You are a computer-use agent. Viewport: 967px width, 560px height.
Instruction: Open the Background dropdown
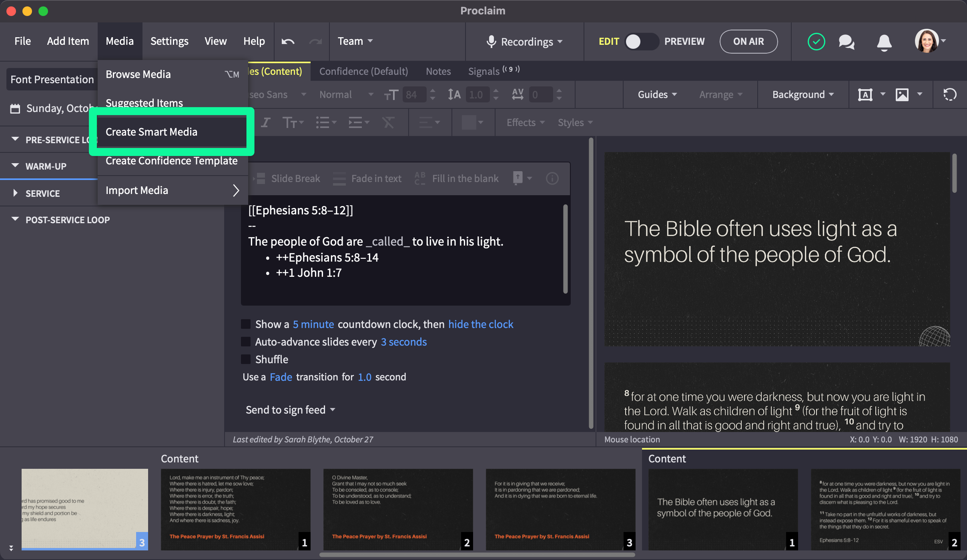click(802, 95)
